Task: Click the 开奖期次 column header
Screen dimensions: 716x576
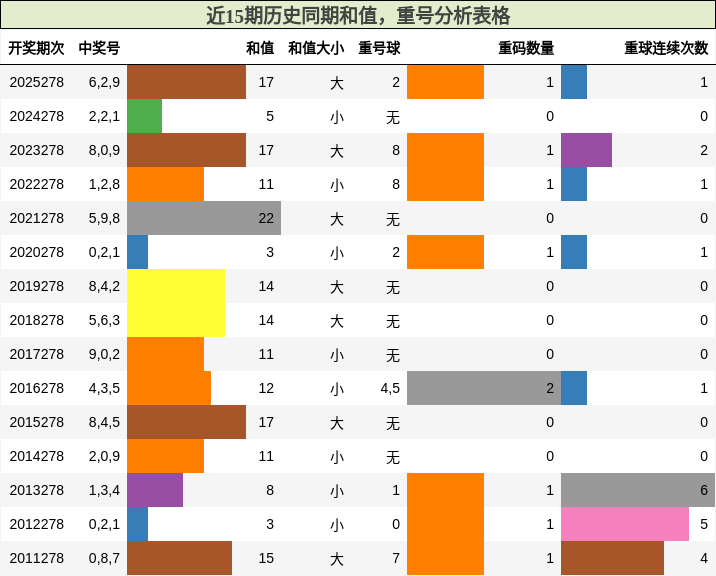Action: (x=37, y=48)
